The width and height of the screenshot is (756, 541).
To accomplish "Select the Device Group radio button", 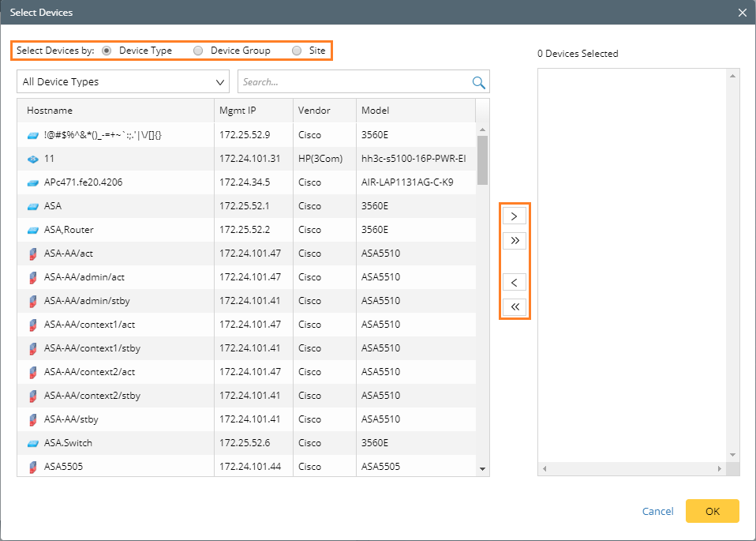I will (x=198, y=51).
